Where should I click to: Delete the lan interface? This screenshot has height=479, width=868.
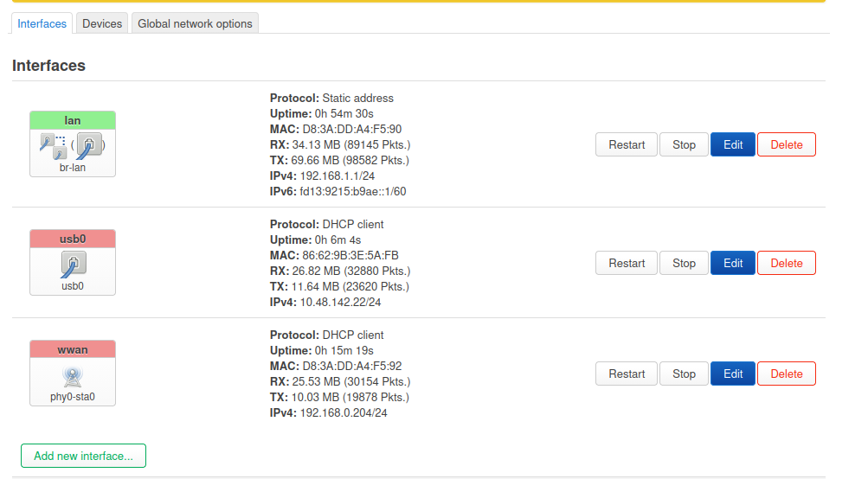click(x=786, y=144)
